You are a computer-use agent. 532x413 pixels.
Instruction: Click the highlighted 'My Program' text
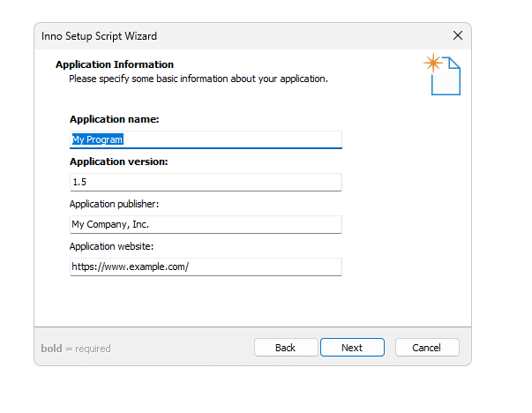97,139
